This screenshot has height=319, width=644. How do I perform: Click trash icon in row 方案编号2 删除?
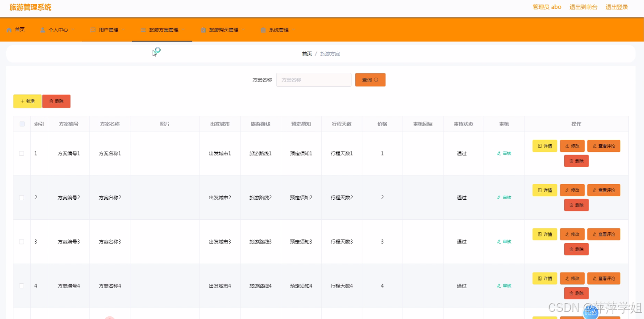tap(571, 205)
